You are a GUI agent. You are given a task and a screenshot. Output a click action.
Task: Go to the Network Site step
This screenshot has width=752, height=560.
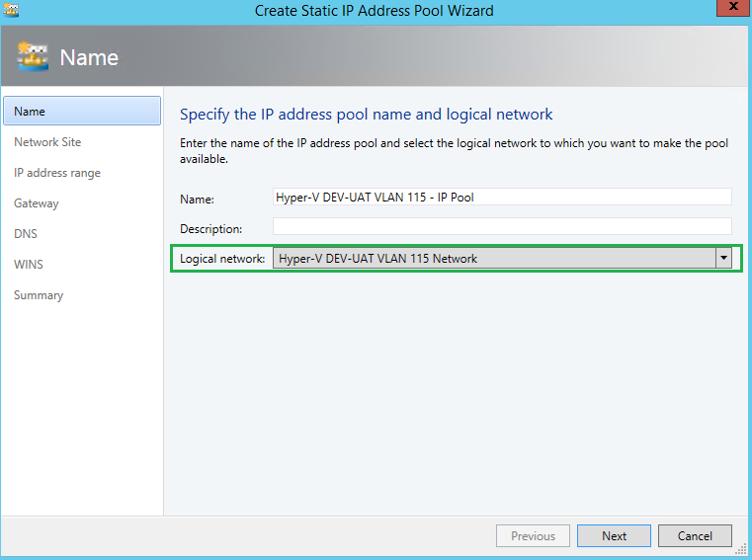(x=47, y=142)
